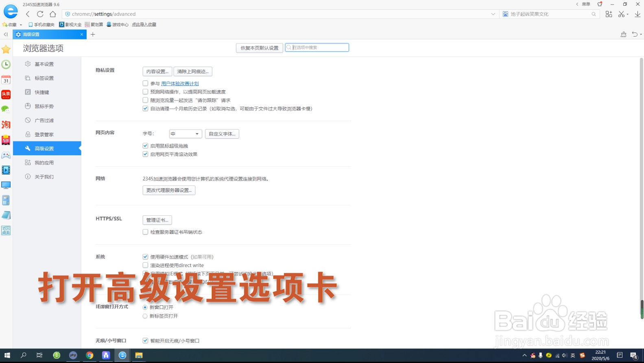Open the screenshot tool dropdown arrow
Image resolution: width=644 pixels, height=363 pixels.
(x=628, y=14)
